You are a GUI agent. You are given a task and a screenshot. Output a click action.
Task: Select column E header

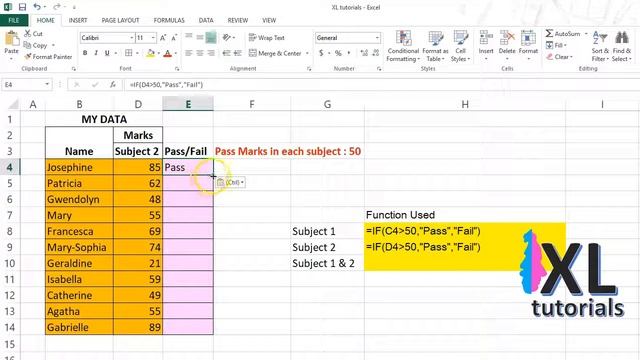click(188, 104)
